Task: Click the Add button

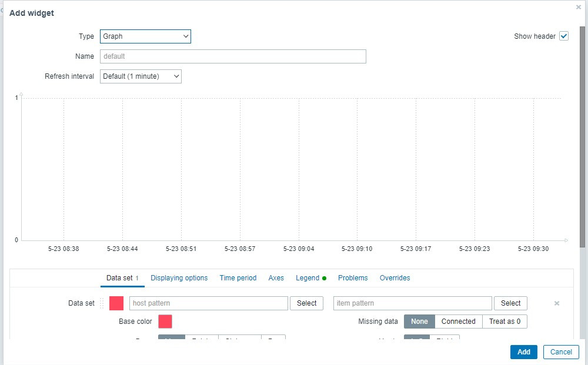Action: (523, 352)
